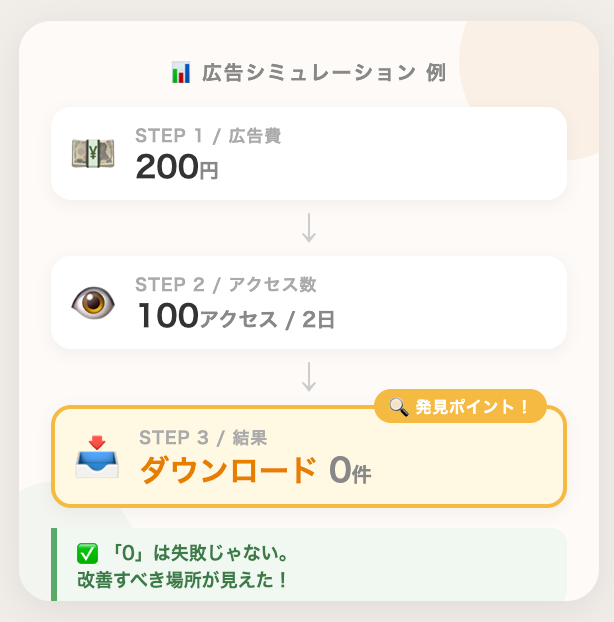This screenshot has height=622, width=614.
Task: Click the green checkmark icon
Action: [x=87, y=553]
